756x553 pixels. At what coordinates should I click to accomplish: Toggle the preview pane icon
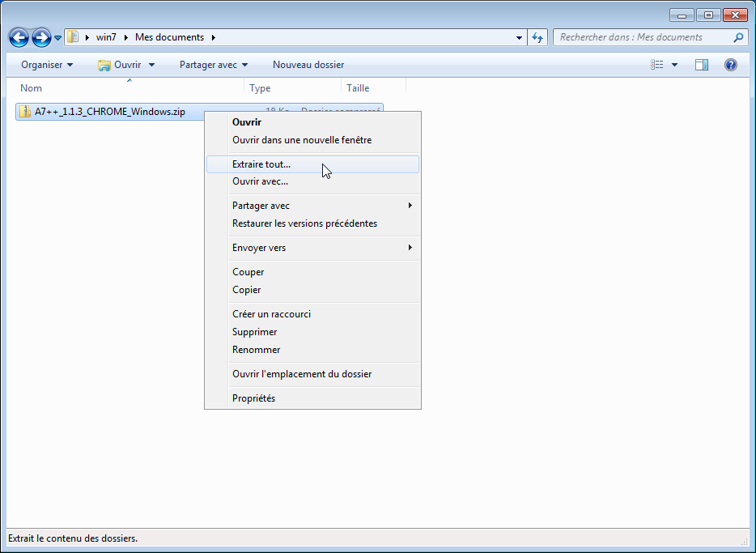(702, 65)
